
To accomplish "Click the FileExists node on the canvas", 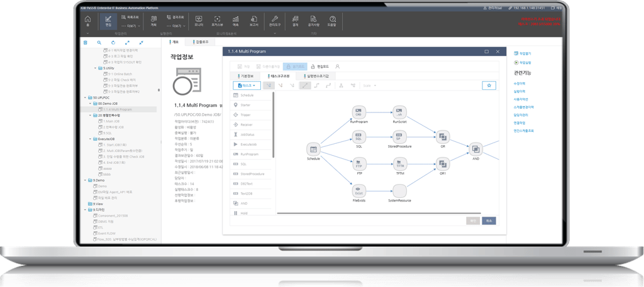I will coord(358,191).
